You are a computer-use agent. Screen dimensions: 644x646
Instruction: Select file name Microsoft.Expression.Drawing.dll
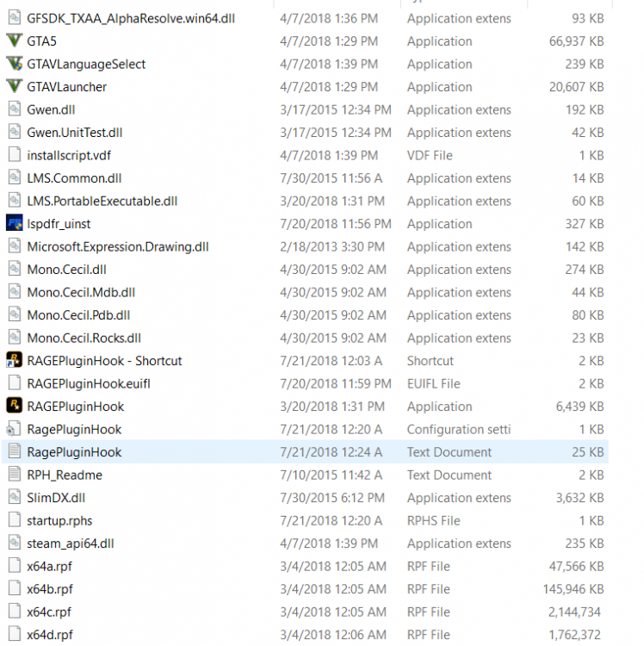[x=118, y=247]
